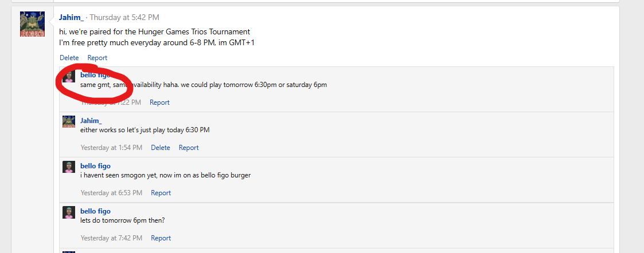Open the Thursday at 5:42 PM timestamp
644x253 pixels.
pyautogui.click(x=124, y=17)
